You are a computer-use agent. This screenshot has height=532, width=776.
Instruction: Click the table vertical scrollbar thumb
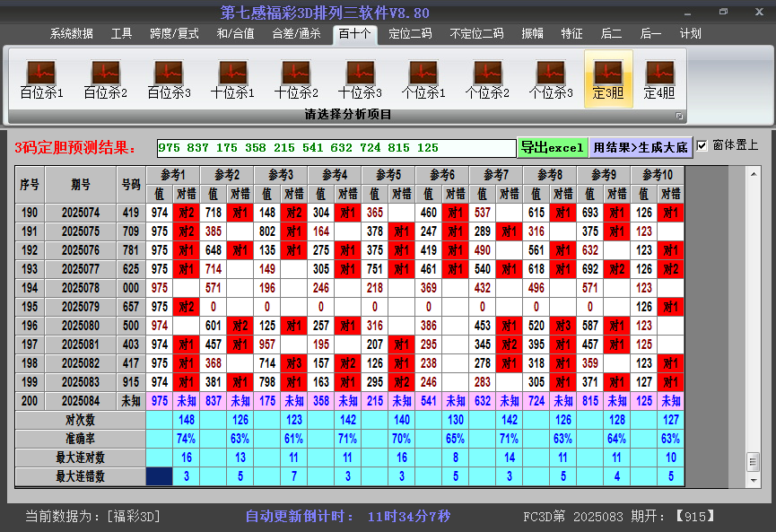click(x=754, y=462)
